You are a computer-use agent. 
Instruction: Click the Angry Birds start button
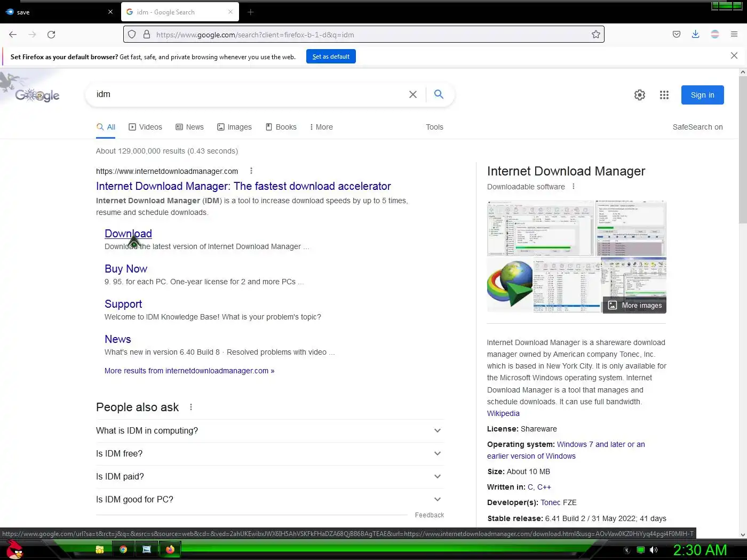(14, 549)
